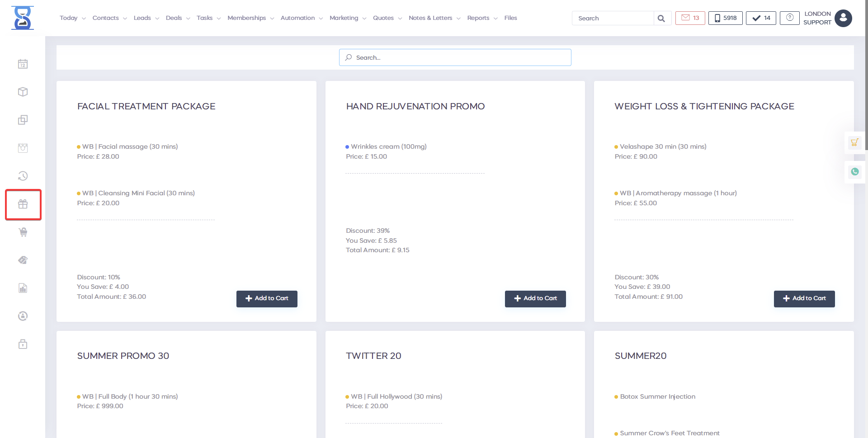Open the history clock sidebar icon
Viewport: 868px width, 438px height.
pyautogui.click(x=23, y=176)
